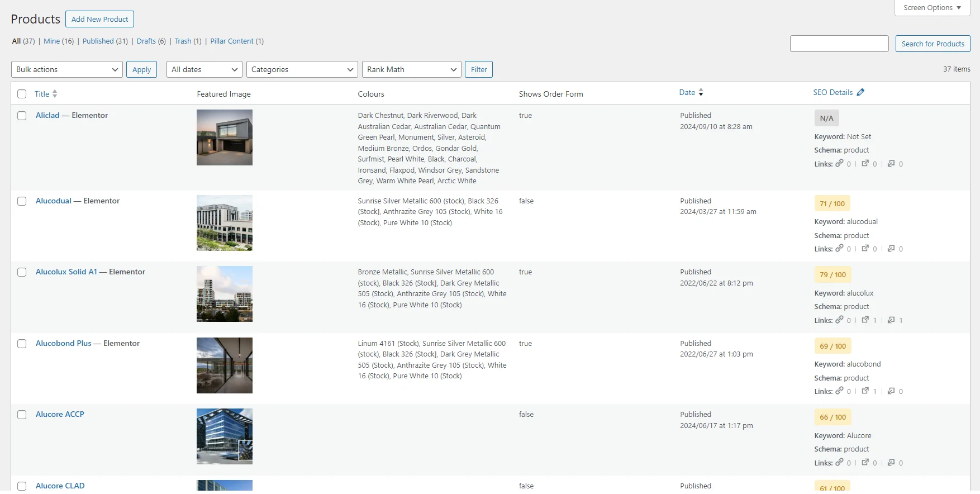
Task: Check the Alucore CLAD checkbox
Action: tap(22, 486)
